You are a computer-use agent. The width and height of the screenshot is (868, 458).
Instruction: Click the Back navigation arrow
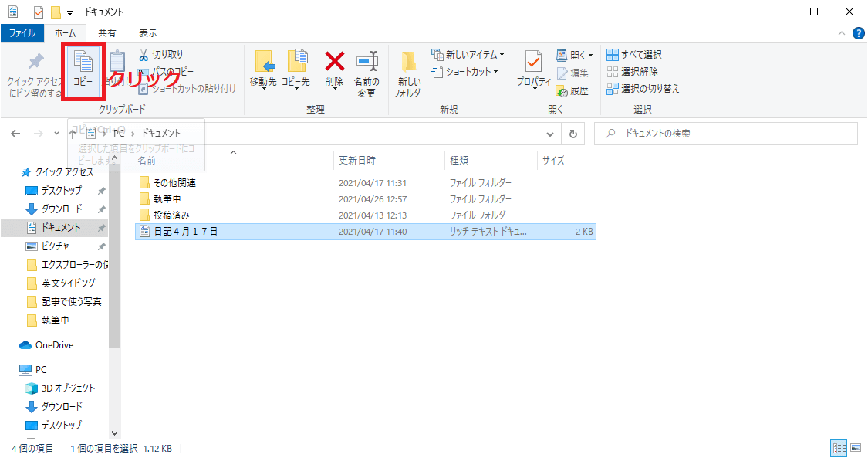[x=15, y=134]
